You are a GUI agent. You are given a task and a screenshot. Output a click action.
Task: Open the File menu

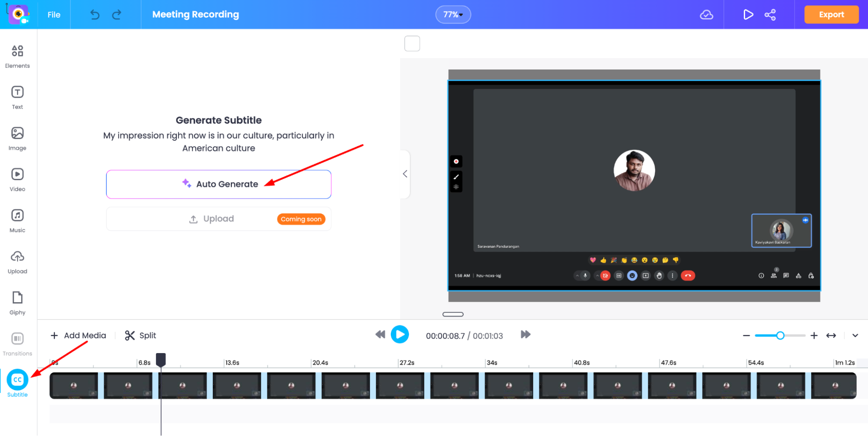pos(54,15)
